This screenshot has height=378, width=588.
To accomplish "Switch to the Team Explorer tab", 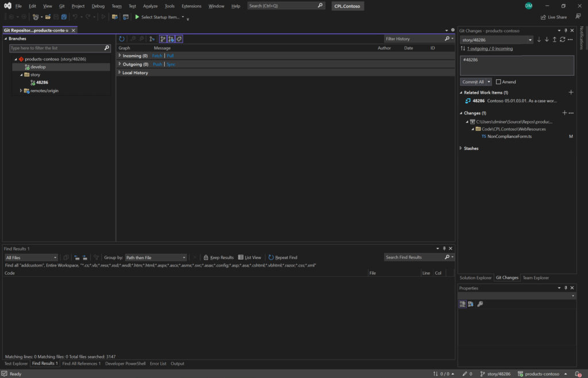I will click(x=535, y=277).
